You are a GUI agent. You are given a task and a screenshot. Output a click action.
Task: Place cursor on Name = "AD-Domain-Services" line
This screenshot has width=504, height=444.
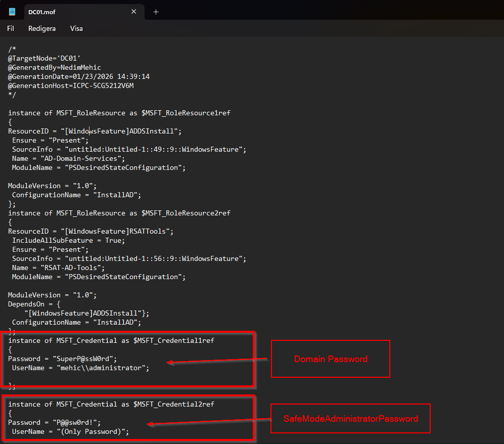tap(68, 158)
